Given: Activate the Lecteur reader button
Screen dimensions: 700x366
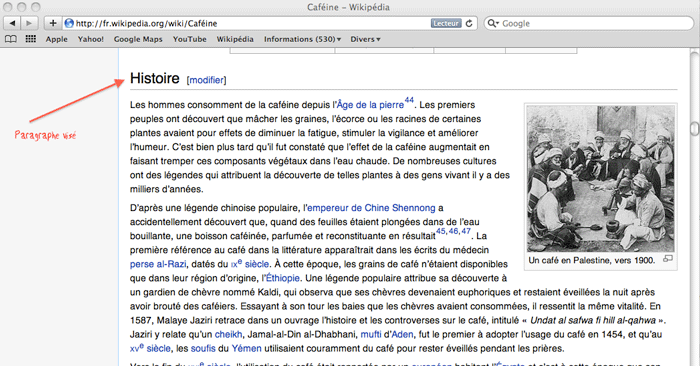Looking at the screenshot, I should tap(446, 23).
